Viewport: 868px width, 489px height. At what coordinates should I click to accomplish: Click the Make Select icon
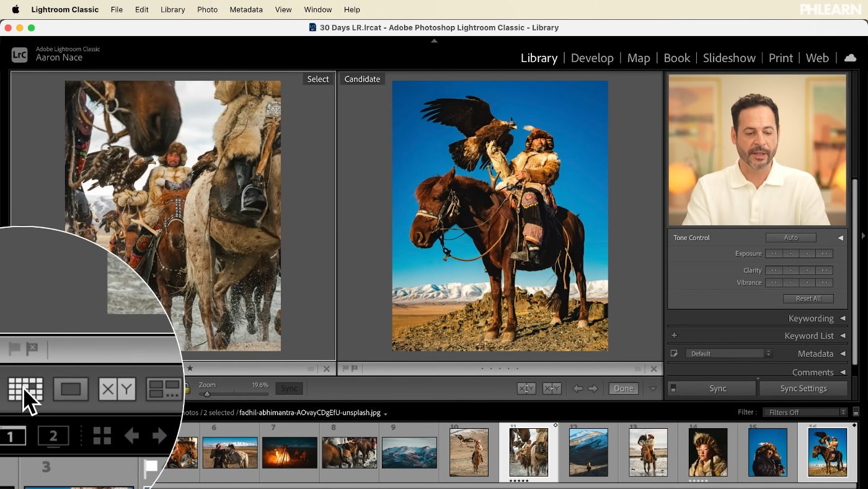click(552, 388)
